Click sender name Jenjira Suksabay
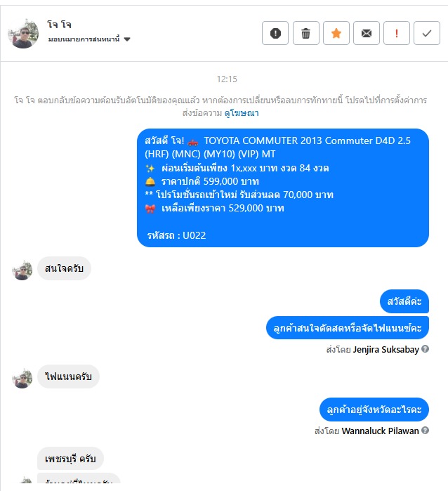 point(386,350)
